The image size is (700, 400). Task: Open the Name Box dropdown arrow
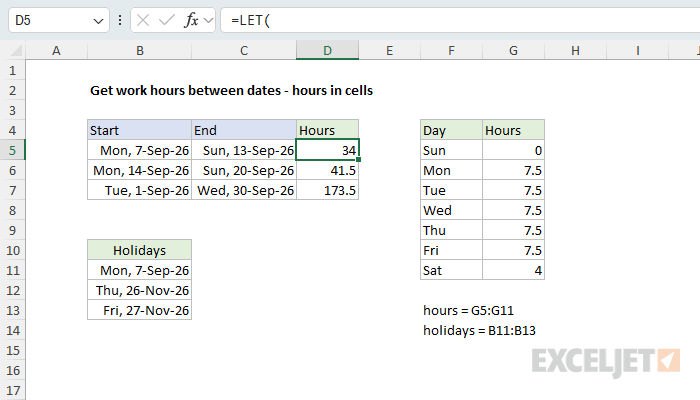coord(98,21)
